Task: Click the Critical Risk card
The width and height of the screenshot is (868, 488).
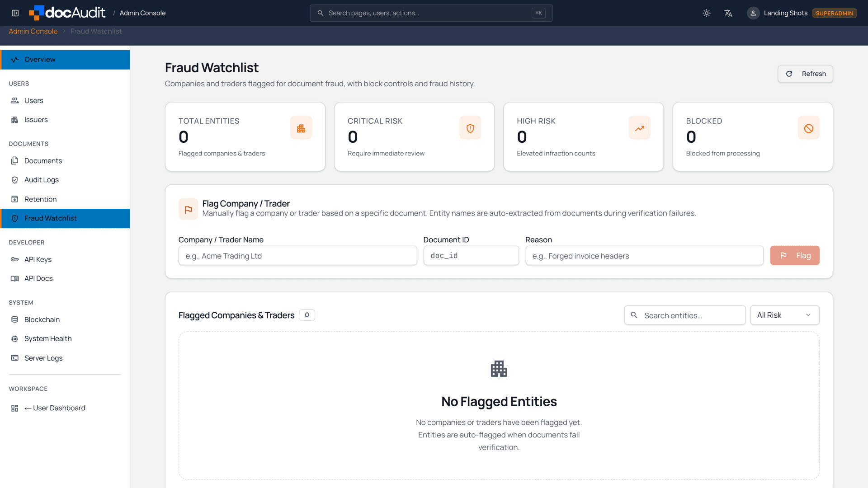Action: (x=414, y=137)
